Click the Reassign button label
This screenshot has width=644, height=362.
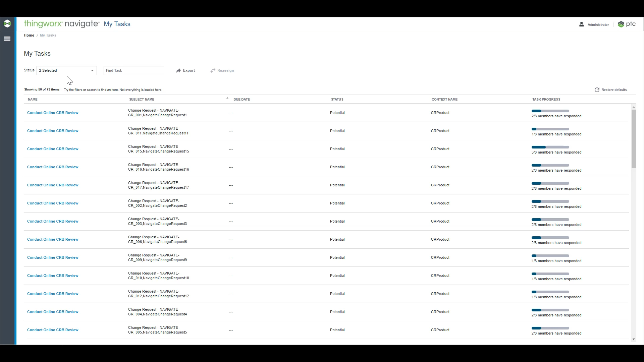click(x=226, y=71)
